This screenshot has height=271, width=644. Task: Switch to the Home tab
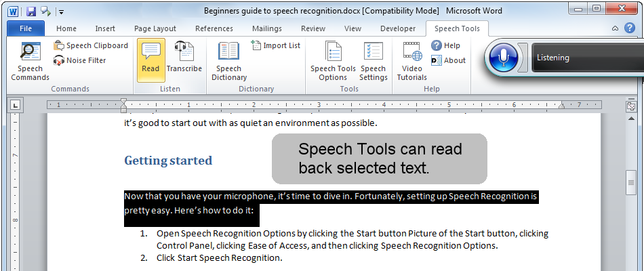pyautogui.click(x=66, y=28)
